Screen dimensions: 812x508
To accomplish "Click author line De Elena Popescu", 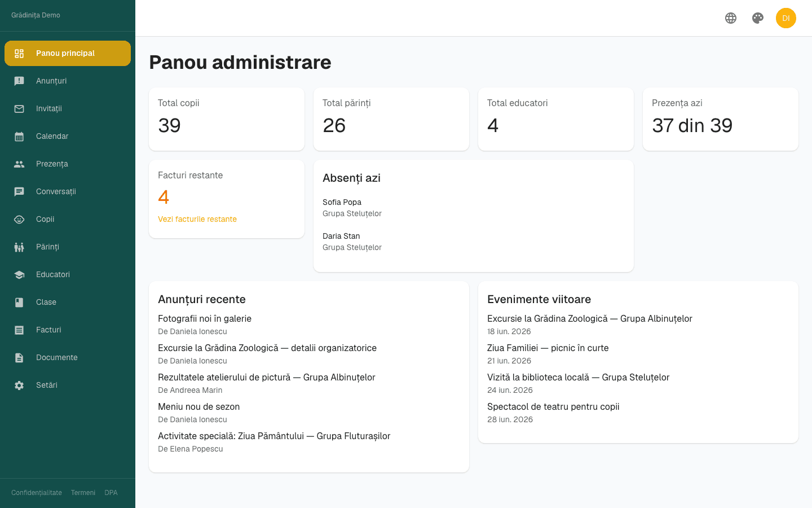I will (191, 449).
